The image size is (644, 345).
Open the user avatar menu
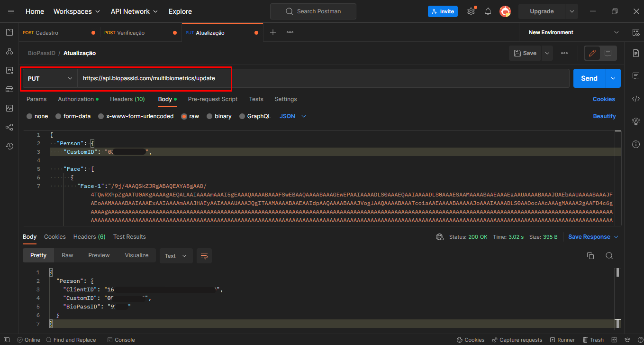pyautogui.click(x=505, y=11)
